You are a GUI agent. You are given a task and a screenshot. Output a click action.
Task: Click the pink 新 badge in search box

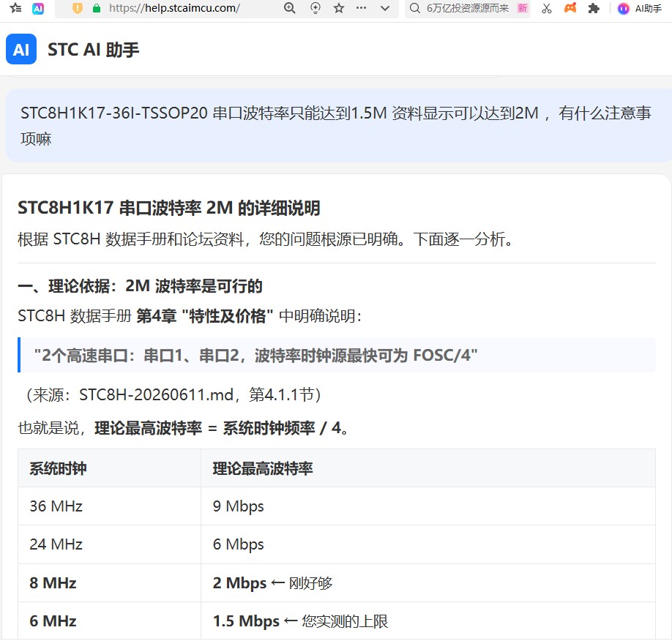[523, 8]
